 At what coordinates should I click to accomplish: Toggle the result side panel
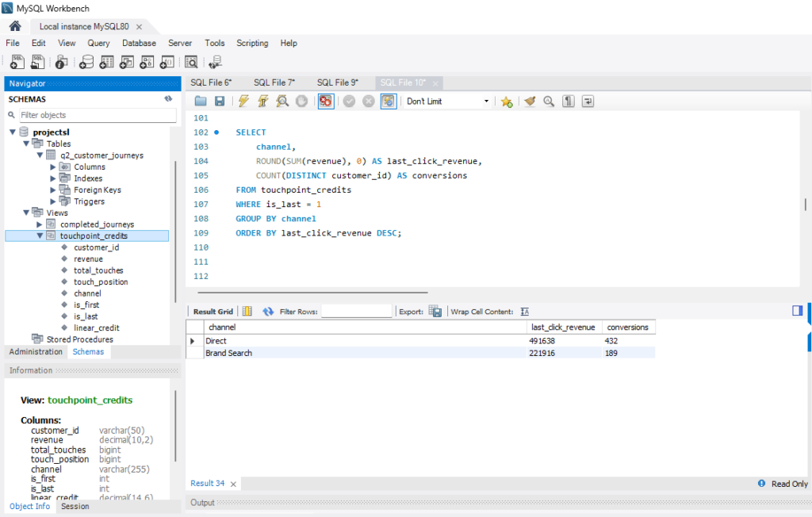tap(797, 310)
